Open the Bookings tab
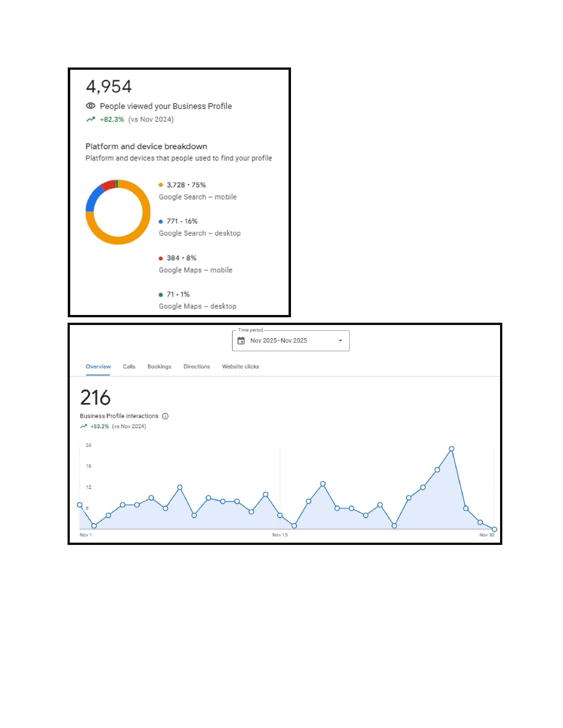 (x=159, y=367)
